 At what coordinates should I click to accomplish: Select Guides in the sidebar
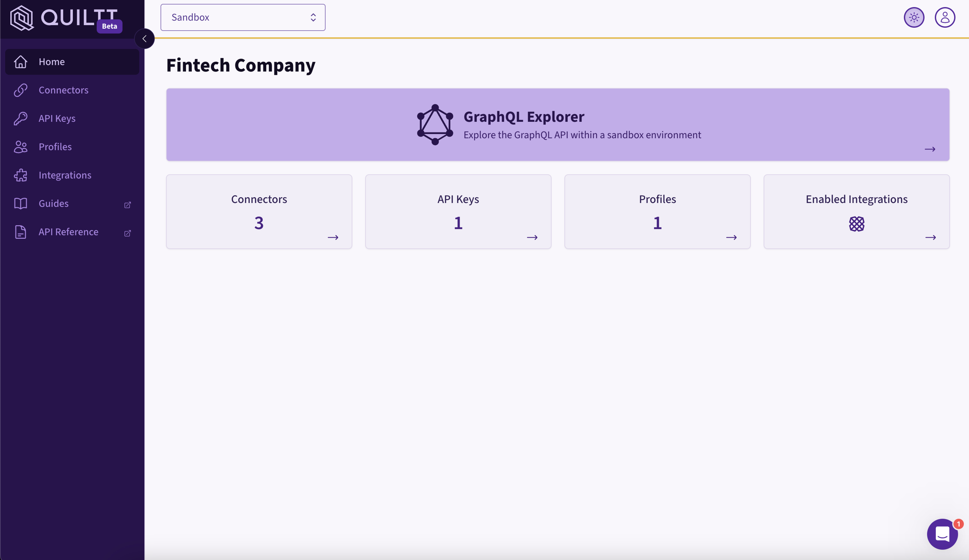[54, 203]
